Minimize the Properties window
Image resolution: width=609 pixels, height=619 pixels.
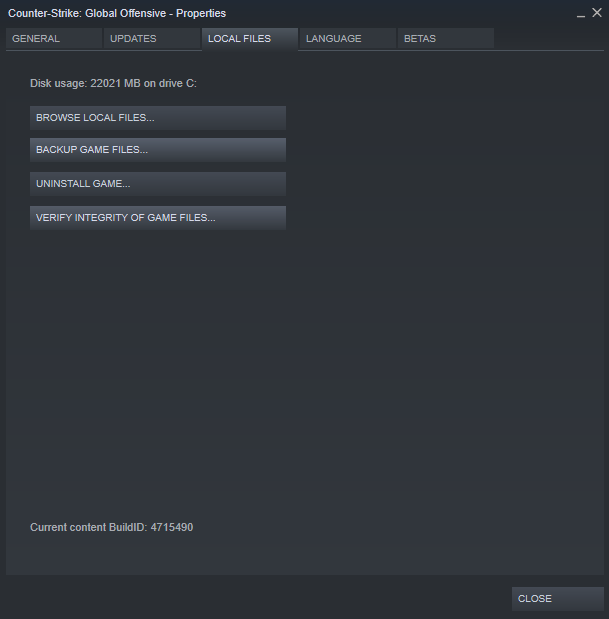click(581, 14)
